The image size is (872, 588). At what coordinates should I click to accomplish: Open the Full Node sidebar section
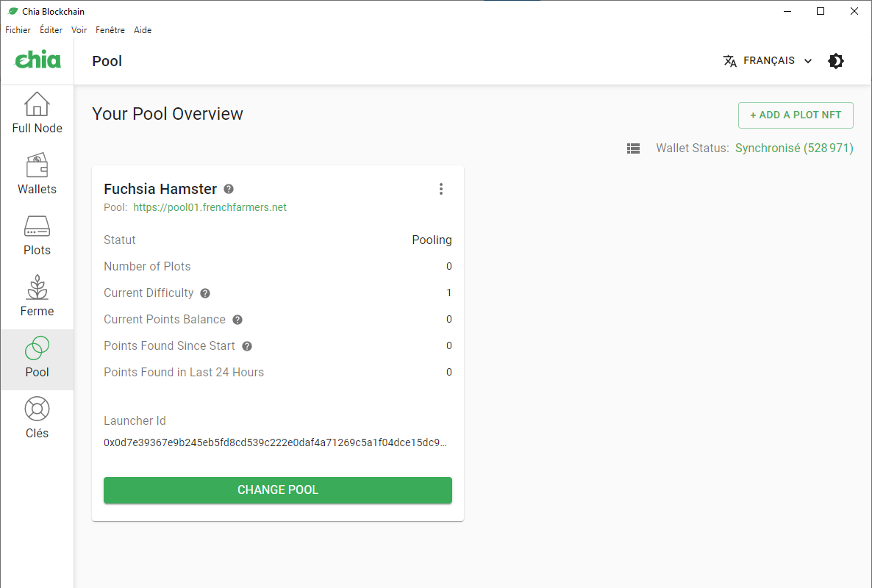(37, 114)
